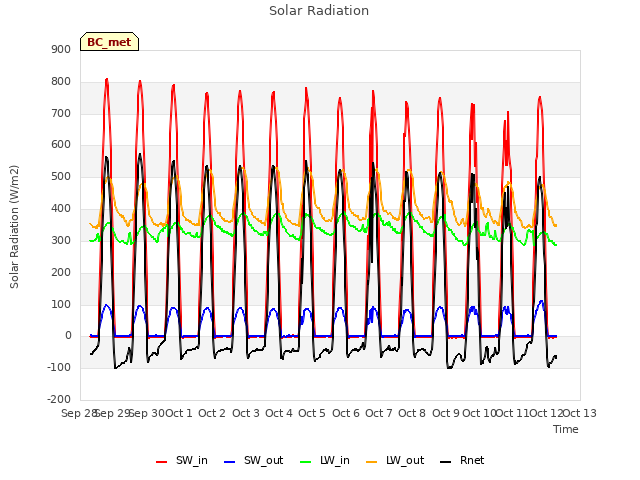Click the 100 y-axis tick label
The height and width of the screenshot is (480, 640).
coord(61,304)
